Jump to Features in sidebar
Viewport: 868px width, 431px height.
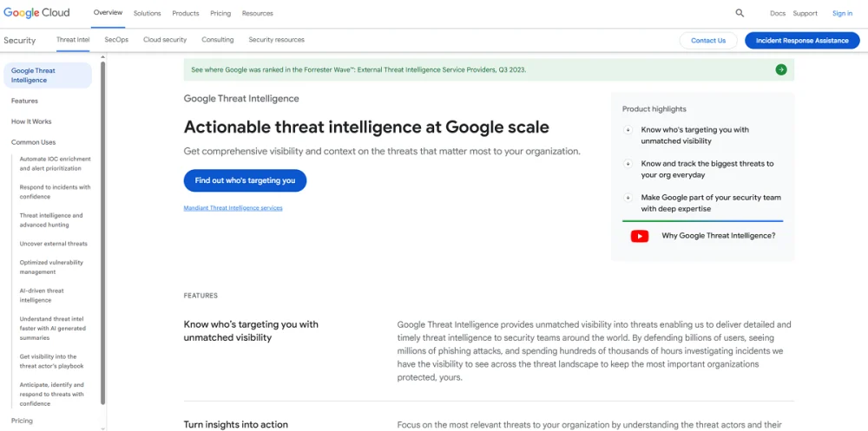coord(24,101)
